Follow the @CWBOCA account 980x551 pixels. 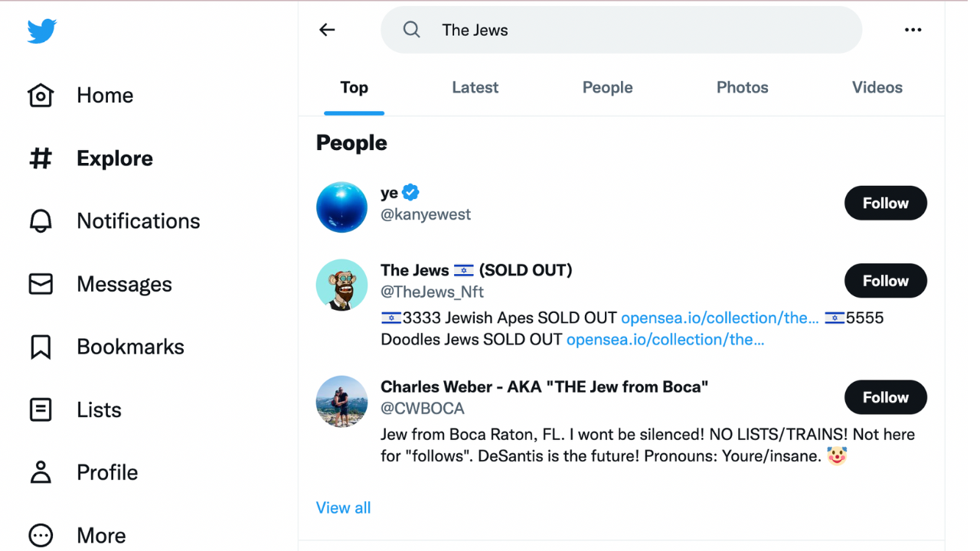coord(885,398)
